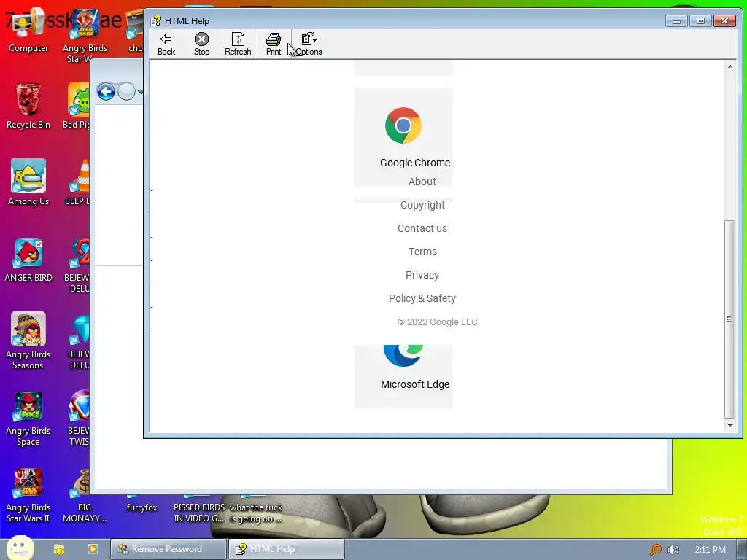Click the scrollbar down arrow in HTML Help
This screenshot has height=560, width=747.
tap(729, 425)
